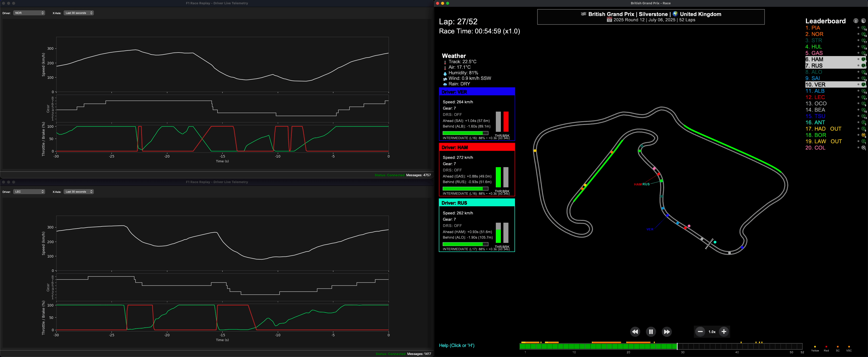The height and width of the screenshot is (357, 868).
Task: Open the NOR driver dropdown in top telemetry window
Action: (29, 13)
